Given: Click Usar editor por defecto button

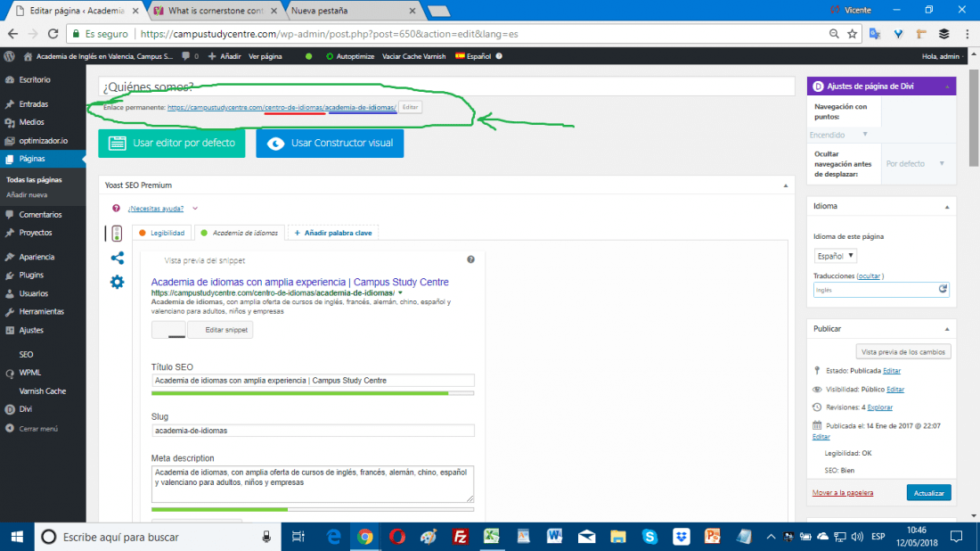Looking at the screenshot, I should coord(172,144).
